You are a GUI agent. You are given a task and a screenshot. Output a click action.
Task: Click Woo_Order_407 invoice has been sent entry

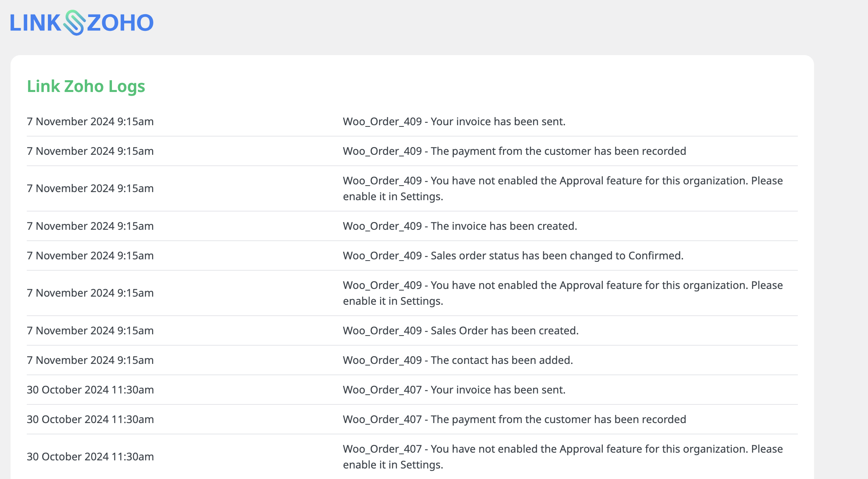[x=454, y=390]
